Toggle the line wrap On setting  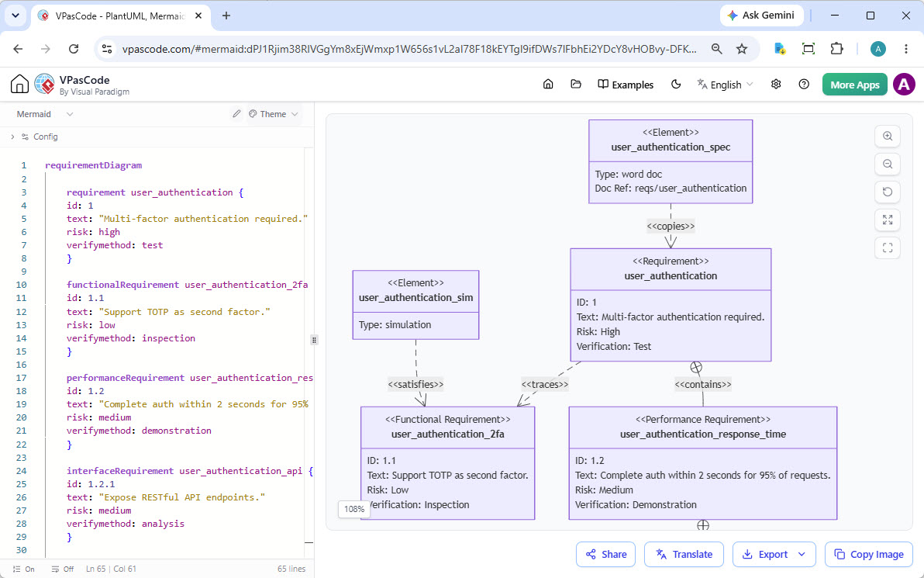point(23,569)
